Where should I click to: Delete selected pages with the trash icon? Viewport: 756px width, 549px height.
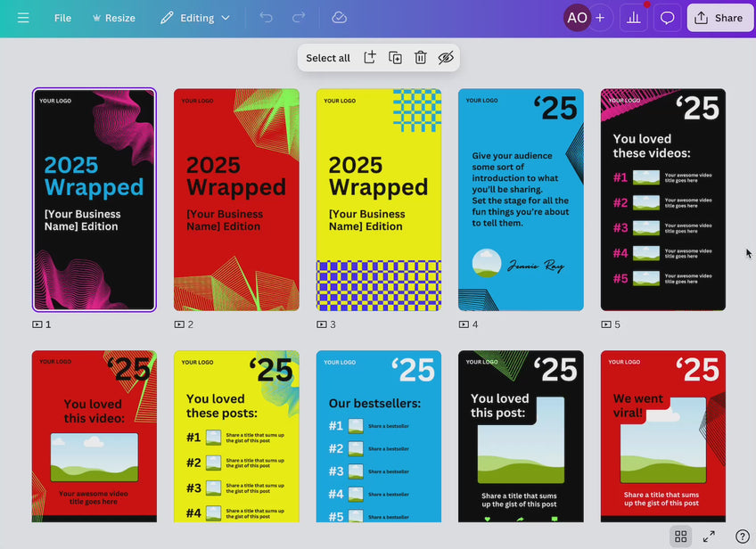[420, 57]
